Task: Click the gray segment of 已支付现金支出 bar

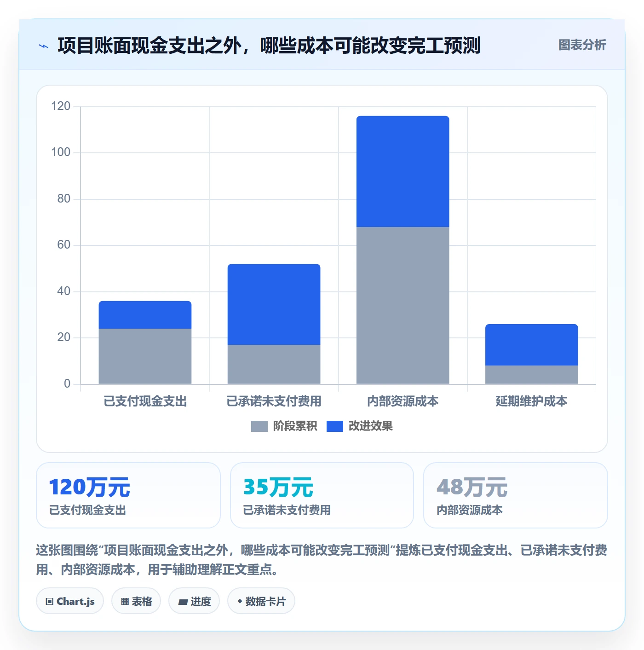Action: 145,356
